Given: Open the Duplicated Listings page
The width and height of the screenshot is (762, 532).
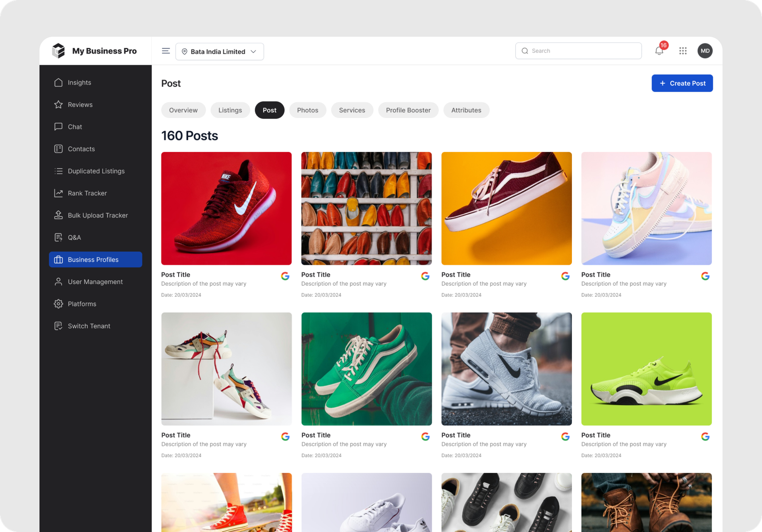Looking at the screenshot, I should coord(96,171).
